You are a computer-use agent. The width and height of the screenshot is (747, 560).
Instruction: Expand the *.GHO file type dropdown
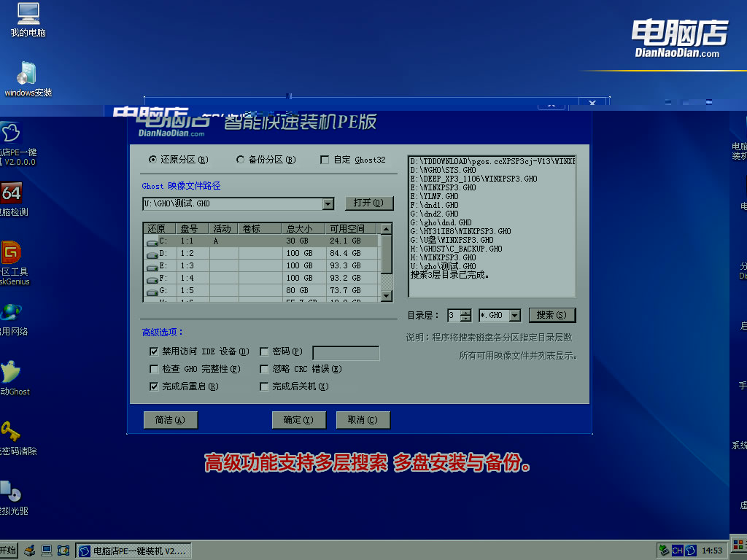(x=514, y=315)
